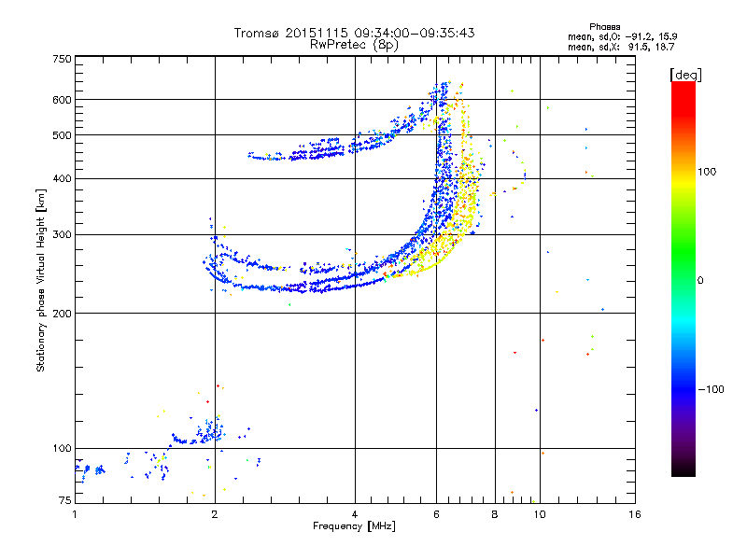Select the mean, sd,X: 91.5, 18.7 text
The height and width of the screenshot is (560, 747).
[621, 47]
